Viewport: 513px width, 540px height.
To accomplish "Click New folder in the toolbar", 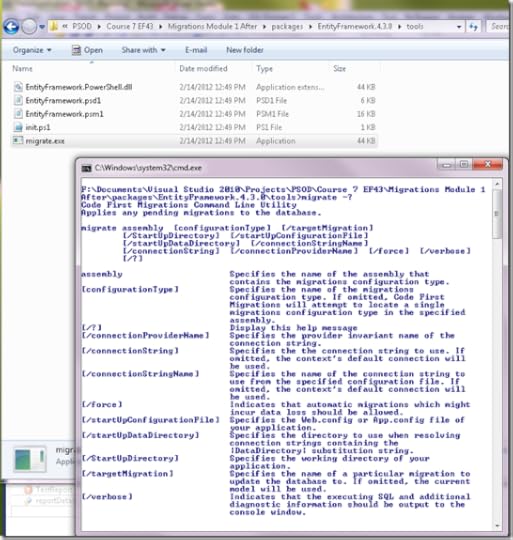I will (245, 50).
